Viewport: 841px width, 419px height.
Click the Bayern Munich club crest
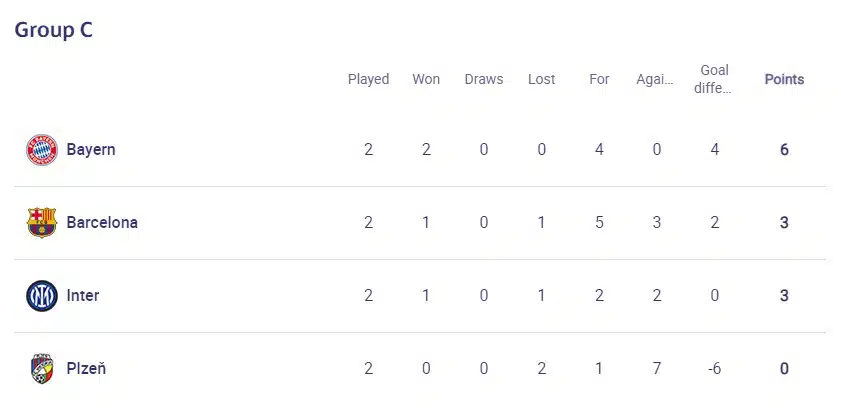42,150
